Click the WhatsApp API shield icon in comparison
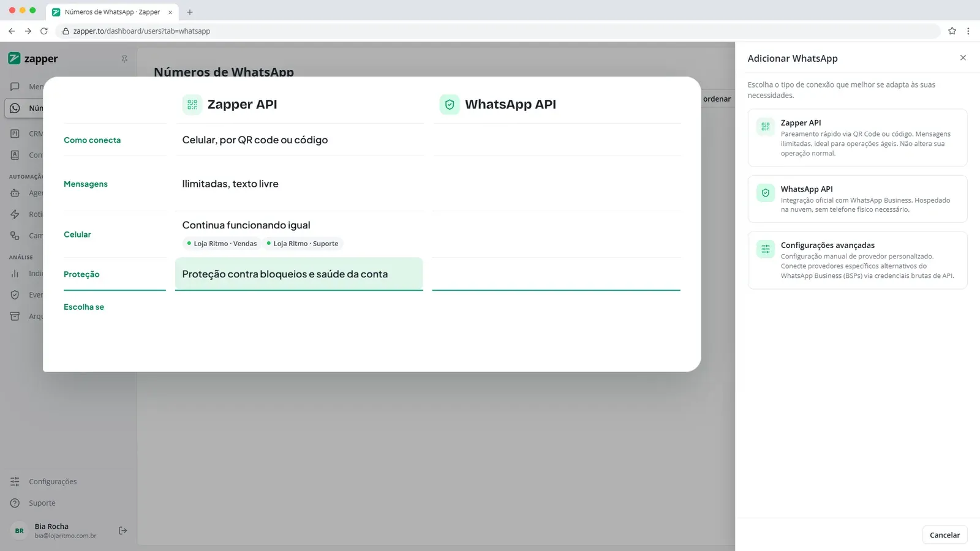Viewport: 980px width, 551px height. [x=450, y=105]
